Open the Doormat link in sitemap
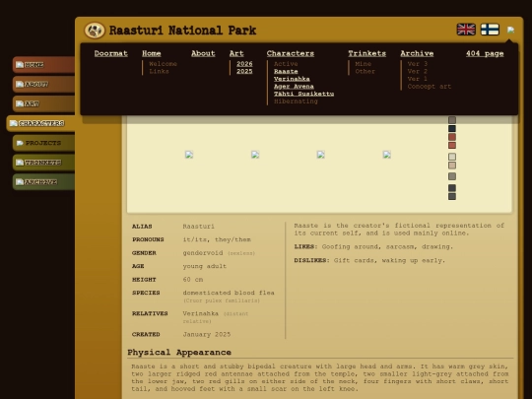The width and height of the screenshot is (532, 399). (111, 53)
